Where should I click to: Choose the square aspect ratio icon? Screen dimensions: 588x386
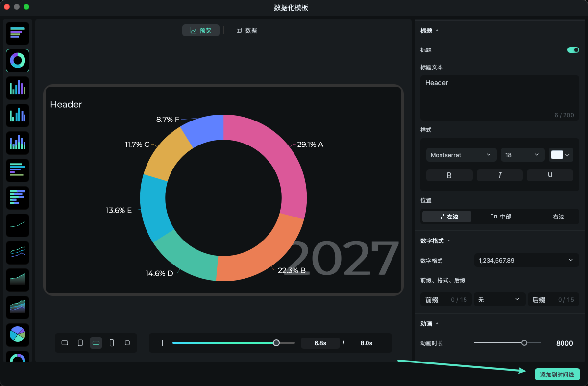[x=127, y=343]
